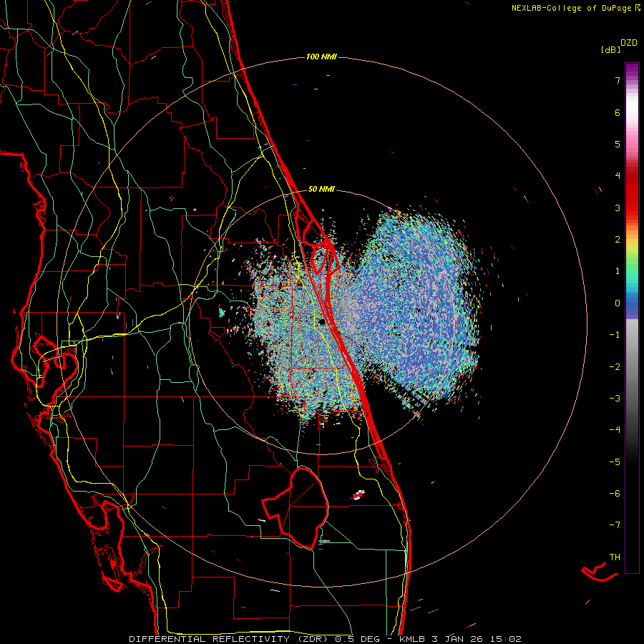Click the KMLB station identifier

pyautogui.click(x=412, y=639)
